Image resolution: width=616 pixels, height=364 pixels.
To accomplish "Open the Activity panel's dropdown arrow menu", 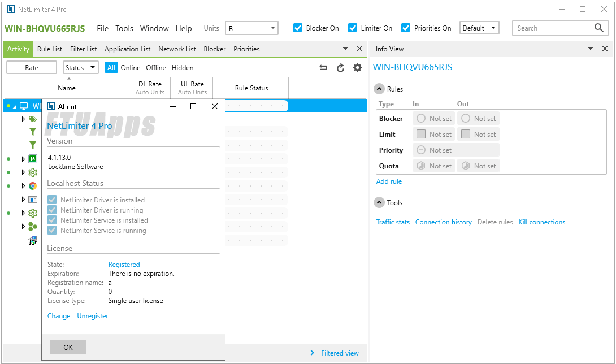I will click(x=345, y=49).
